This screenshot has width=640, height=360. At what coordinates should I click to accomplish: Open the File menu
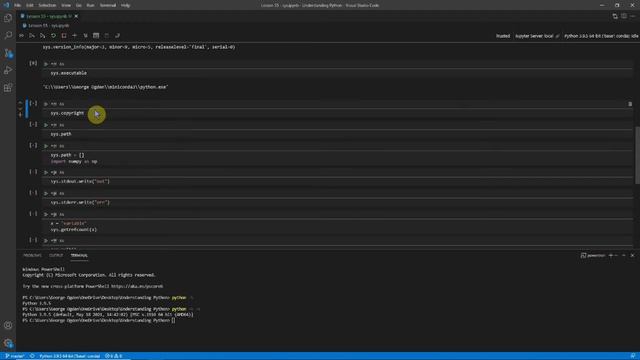click(x=18, y=5)
